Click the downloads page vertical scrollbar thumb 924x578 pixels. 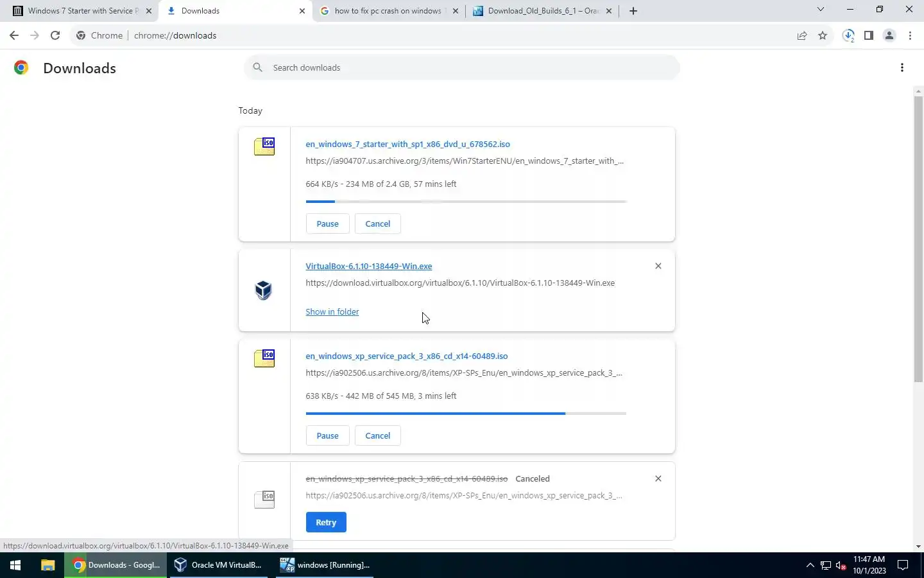coord(918,239)
